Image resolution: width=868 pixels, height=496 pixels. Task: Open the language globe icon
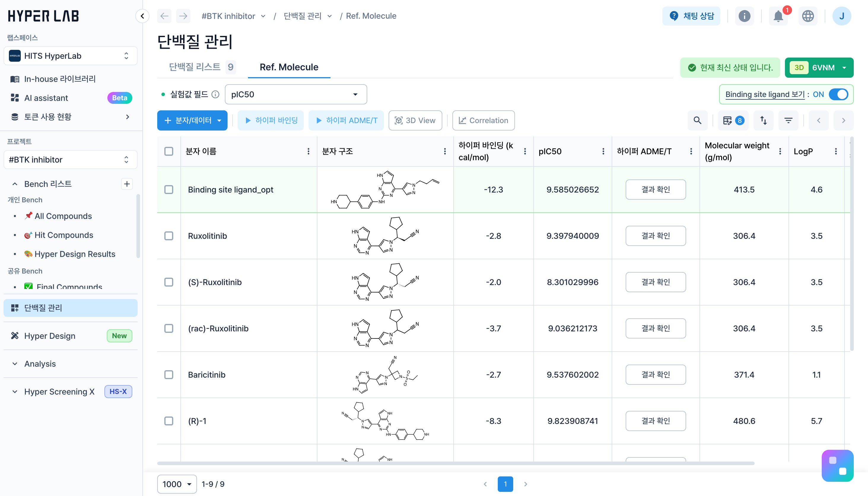(x=808, y=16)
